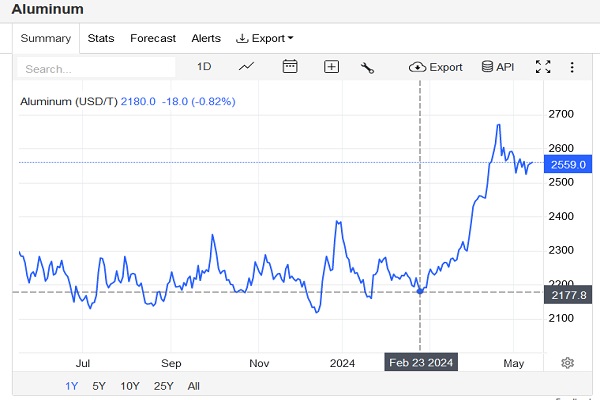Expand the Export dropdown in tab bar
Screen dimensions: 600x400
pyautogui.click(x=265, y=38)
